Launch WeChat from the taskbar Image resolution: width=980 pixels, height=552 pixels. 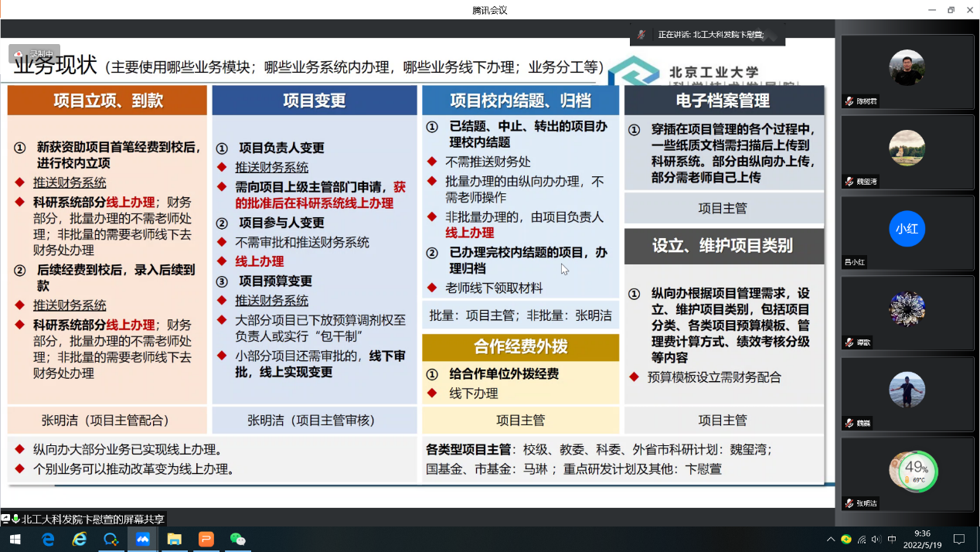[x=238, y=539]
